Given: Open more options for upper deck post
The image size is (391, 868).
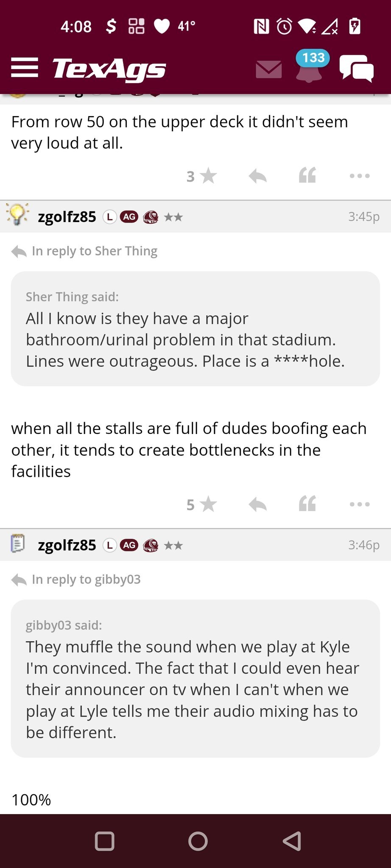Looking at the screenshot, I should [x=360, y=176].
